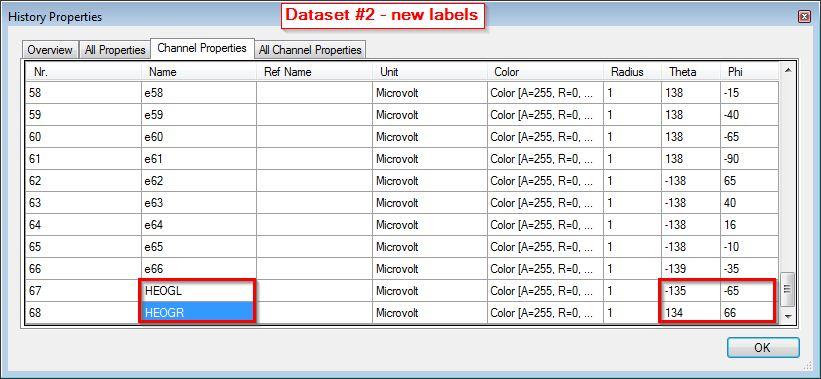Select the e63 name cell
821x379 pixels.
(x=199, y=203)
